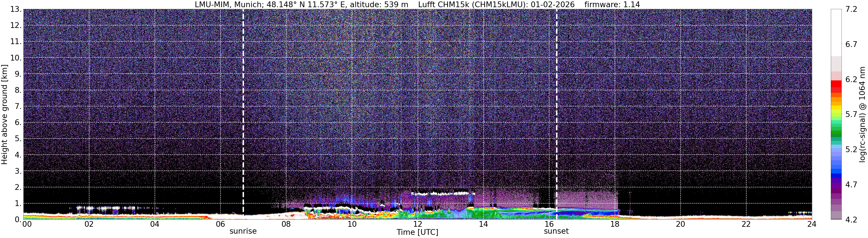This screenshot has width=868, height=238.
Task: Click the 'Time [UTC]' axis label
Action: click(417, 232)
